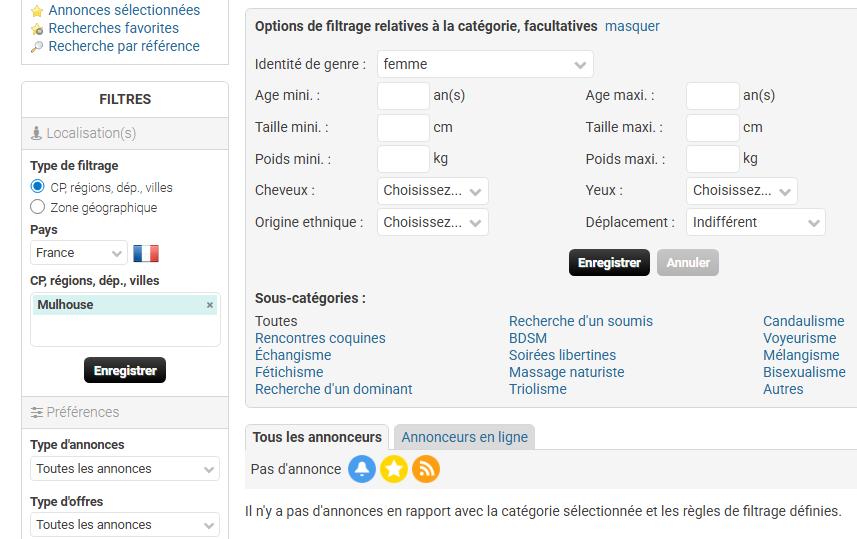The height and width of the screenshot is (539, 857).
Task: Open Massage naturiste sub-category
Action: tap(567, 372)
